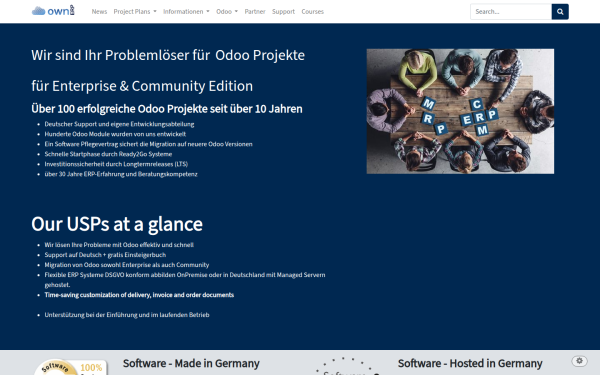Open the cookie settings gear icon

point(579,360)
